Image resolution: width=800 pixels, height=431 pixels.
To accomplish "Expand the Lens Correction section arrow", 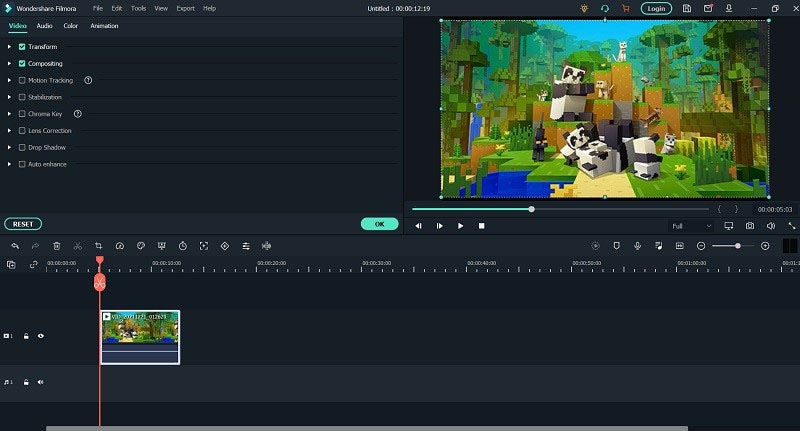I will [x=9, y=131].
